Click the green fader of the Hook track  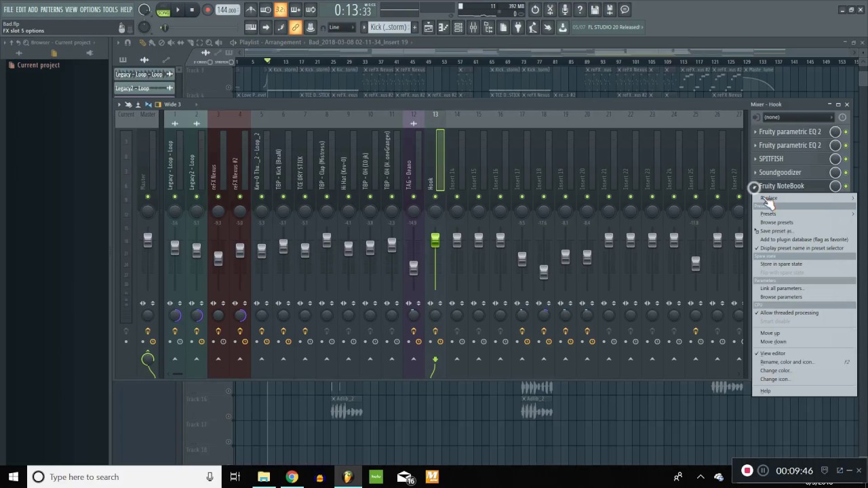coord(435,240)
